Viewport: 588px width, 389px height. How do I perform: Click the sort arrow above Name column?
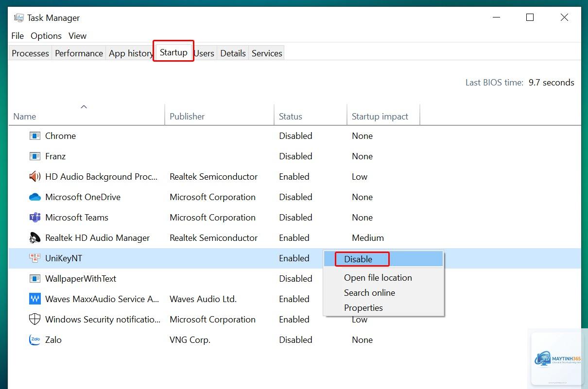pyautogui.click(x=84, y=107)
